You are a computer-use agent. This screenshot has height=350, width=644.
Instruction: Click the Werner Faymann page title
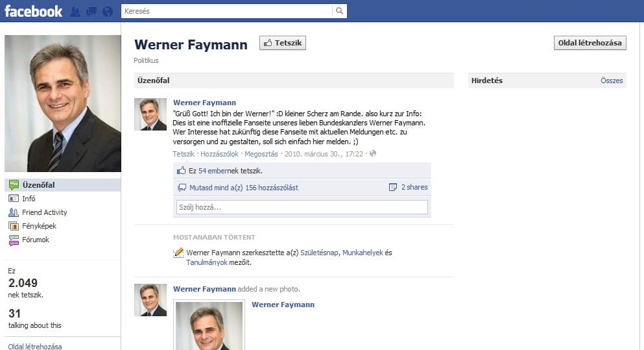[x=191, y=44]
